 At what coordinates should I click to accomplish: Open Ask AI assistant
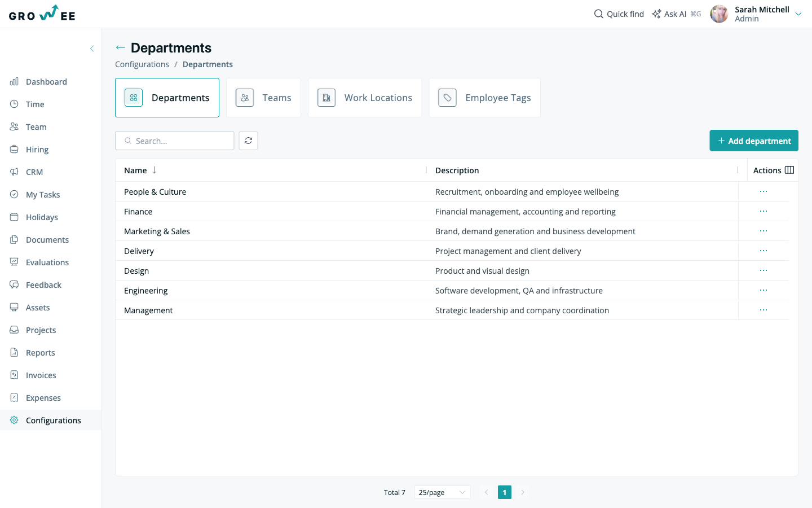[676, 14]
